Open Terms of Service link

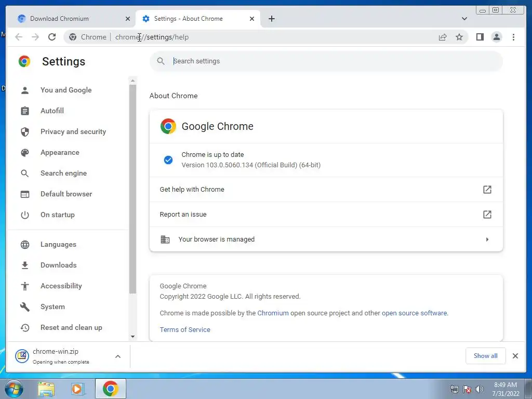185,330
